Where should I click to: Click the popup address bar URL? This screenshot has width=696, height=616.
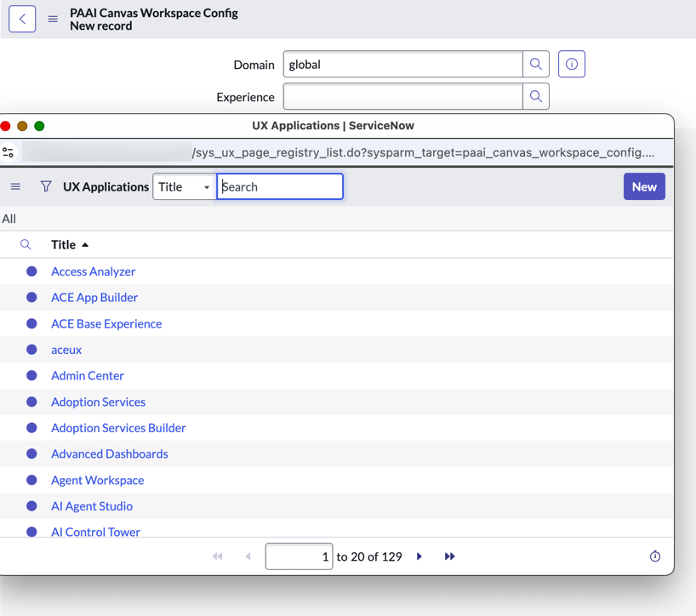coord(423,152)
